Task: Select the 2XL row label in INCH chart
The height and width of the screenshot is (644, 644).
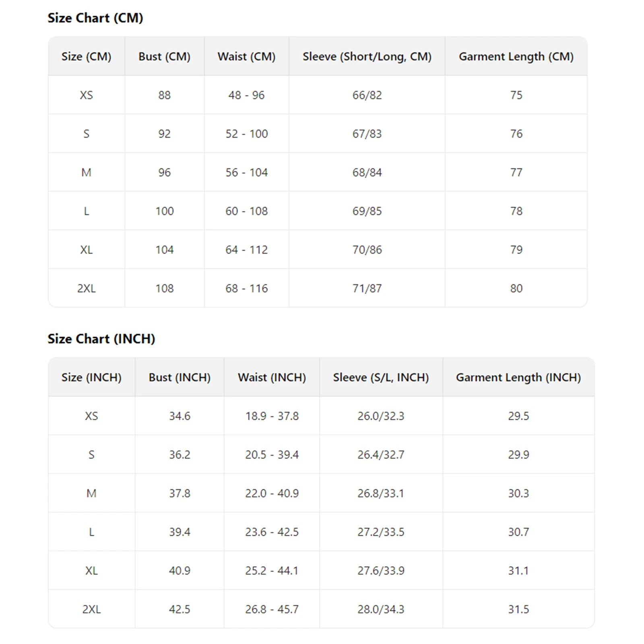Action: click(91, 609)
